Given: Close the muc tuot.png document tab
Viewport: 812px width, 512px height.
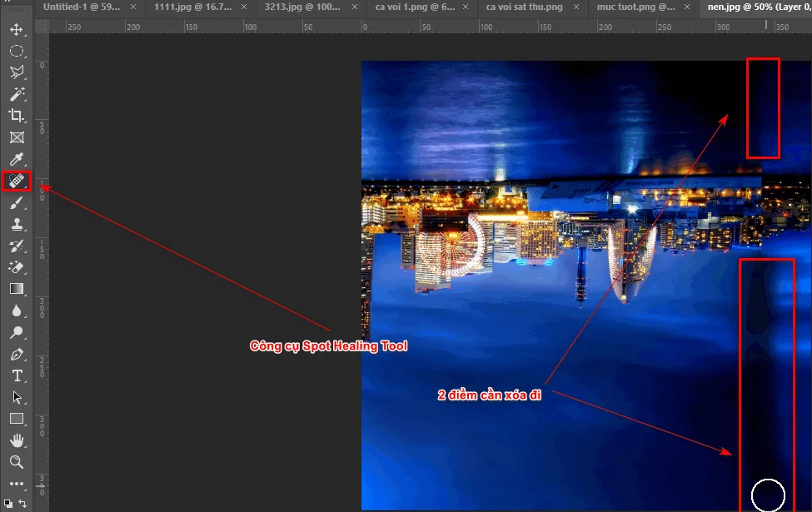Looking at the screenshot, I should [x=685, y=7].
